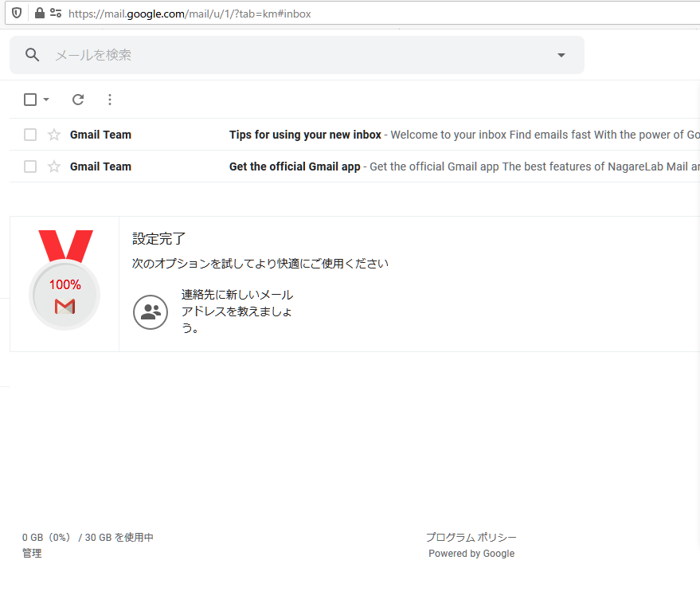Expand the select-all dropdown arrow
The width and height of the screenshot is (700, 615).
click(46, 99)
